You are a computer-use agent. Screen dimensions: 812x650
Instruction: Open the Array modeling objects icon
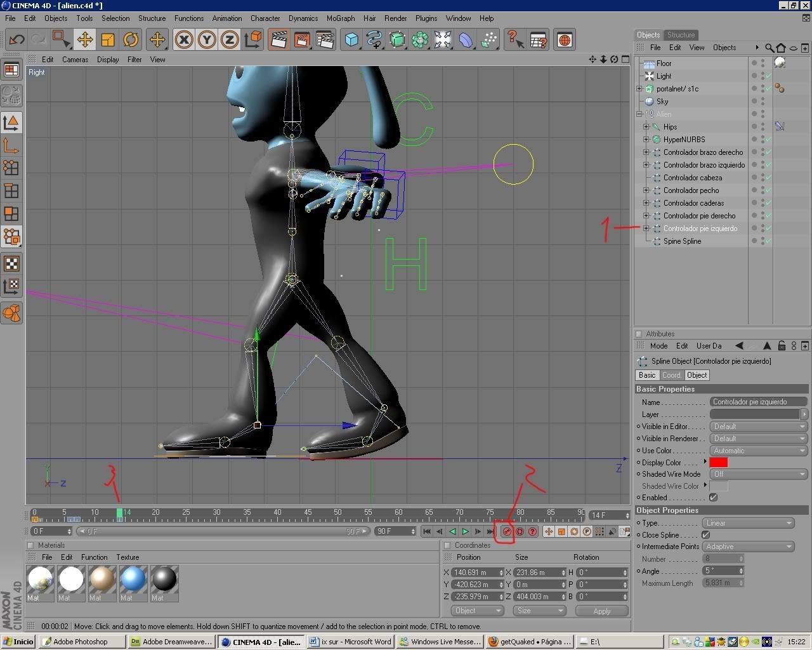tap(420, 40)
